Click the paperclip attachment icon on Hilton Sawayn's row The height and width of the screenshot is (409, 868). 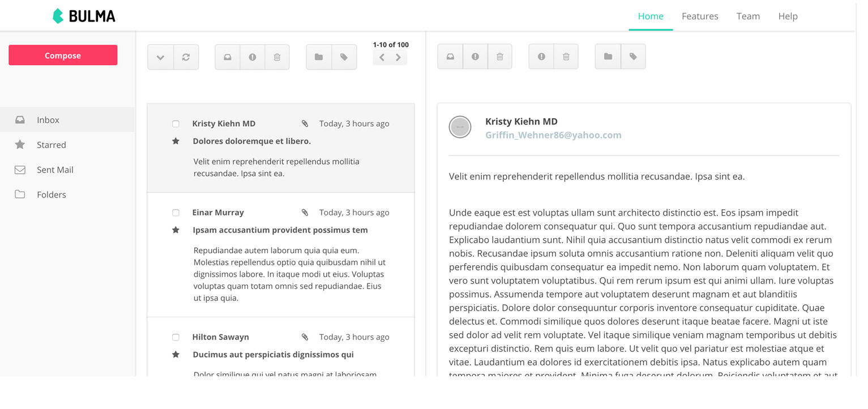click(305, 337)
